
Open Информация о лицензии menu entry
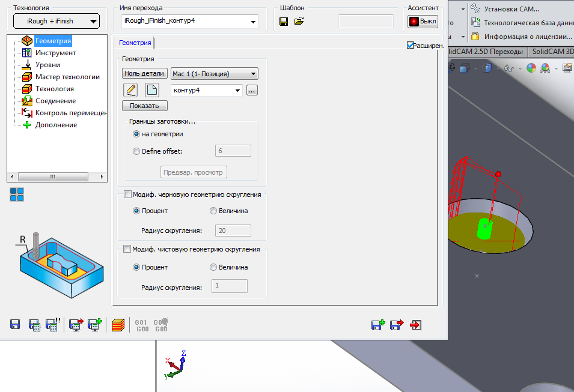522,37
